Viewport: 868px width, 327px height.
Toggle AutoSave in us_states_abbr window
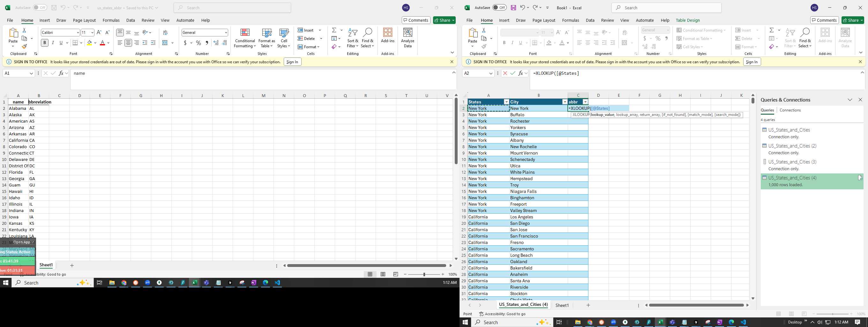tap(40, 7)
